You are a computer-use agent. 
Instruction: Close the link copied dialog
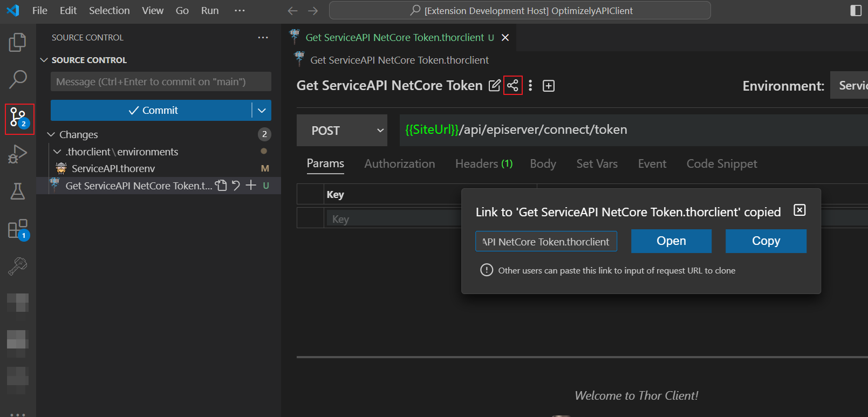click(799, 210)
